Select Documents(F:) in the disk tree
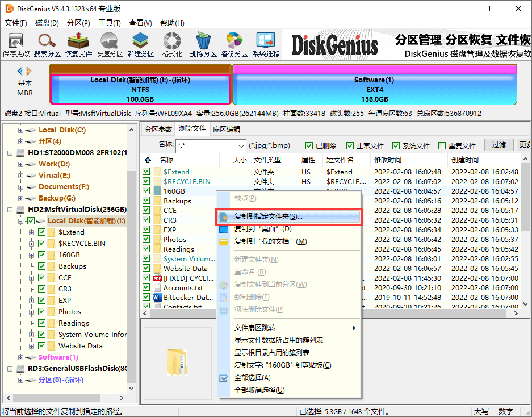The width and height of the screenshot is (532, 417). coord(64,187)
